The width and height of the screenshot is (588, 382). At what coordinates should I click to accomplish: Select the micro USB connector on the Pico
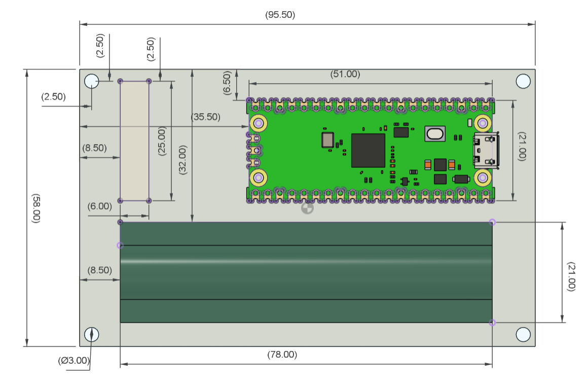coord(487,151)
